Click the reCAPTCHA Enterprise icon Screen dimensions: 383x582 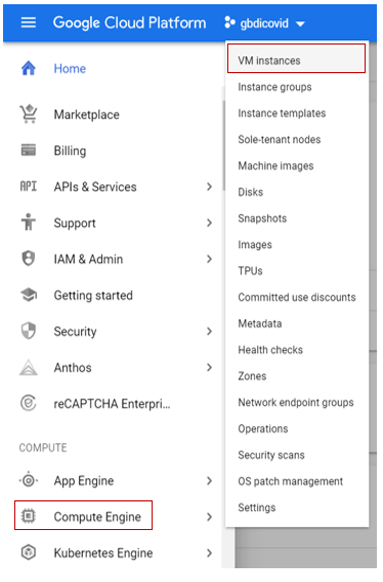tap(28, 403)
